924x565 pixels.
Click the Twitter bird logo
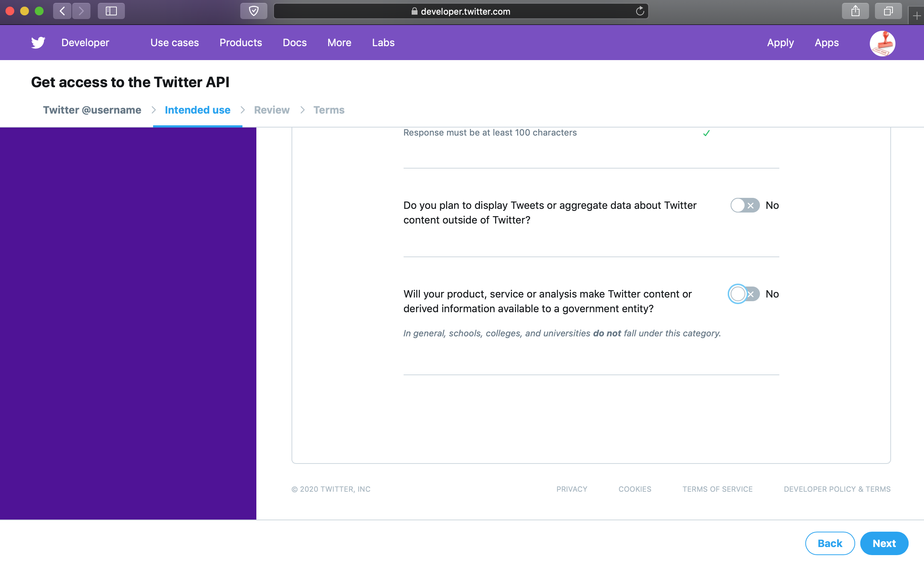[x=38, y=43]
